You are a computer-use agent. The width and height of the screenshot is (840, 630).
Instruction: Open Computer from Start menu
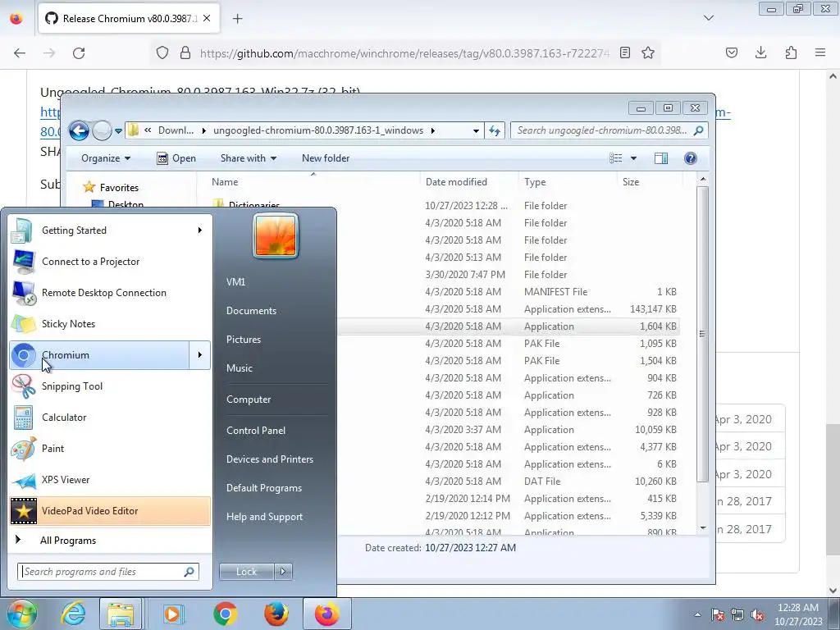249,399
